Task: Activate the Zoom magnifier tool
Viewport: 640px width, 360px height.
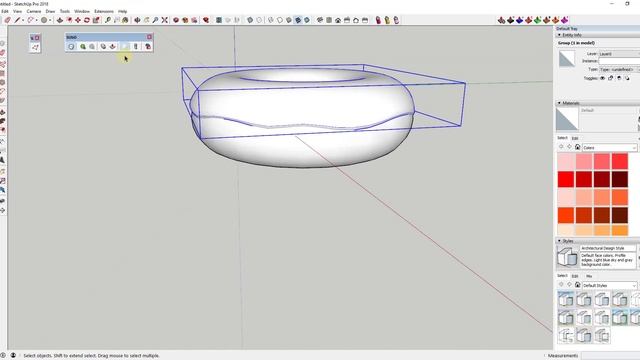Action: [x=155, y=20]
